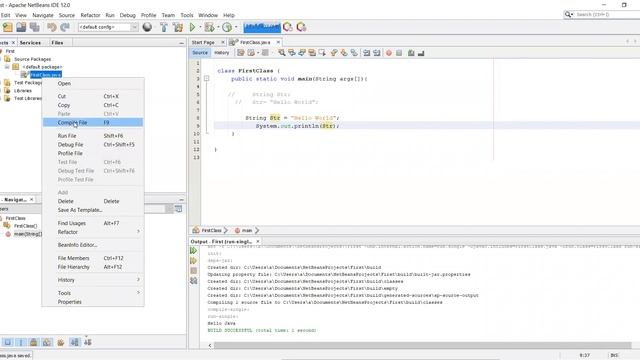Click the search magnifier icon in the top-right search box
The height and width of the screenshot is (360, 640).
(568, 14)
